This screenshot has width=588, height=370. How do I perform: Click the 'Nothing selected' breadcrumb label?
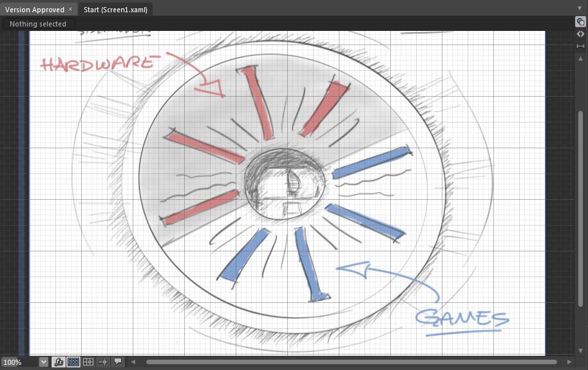(38, 24)
